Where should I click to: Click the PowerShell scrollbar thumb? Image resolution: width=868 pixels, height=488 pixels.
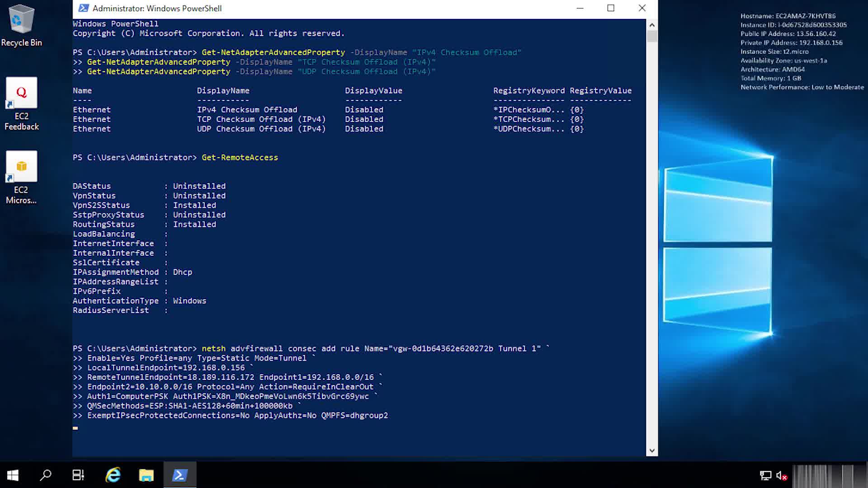(x=652, y=36)
